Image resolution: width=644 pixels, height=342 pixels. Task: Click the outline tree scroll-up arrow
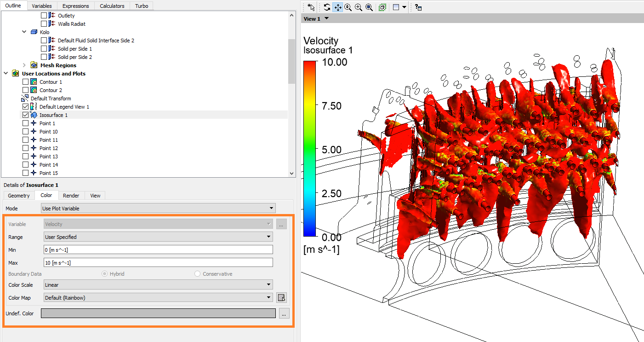tap(292, 15)
